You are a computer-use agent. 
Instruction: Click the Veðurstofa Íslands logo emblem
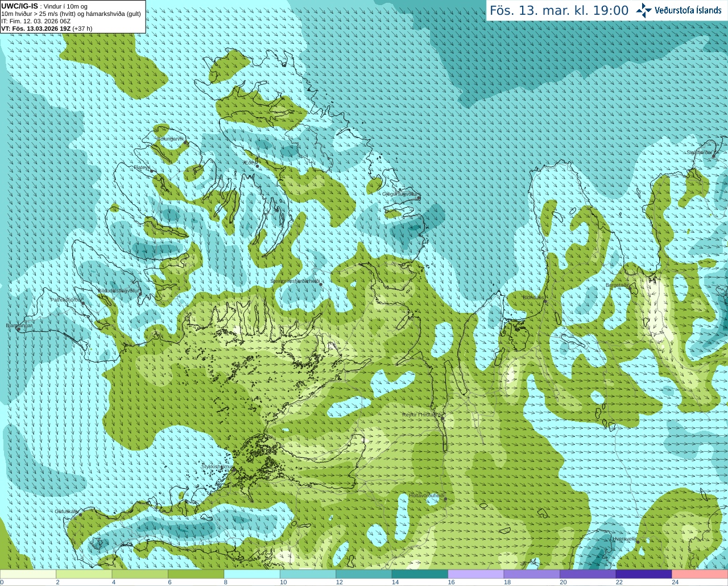(x=643, y=10)
